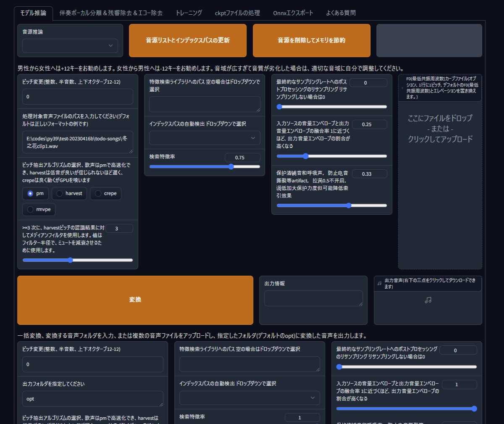Click the orange 変換 convert button

(x=135, y=300)
